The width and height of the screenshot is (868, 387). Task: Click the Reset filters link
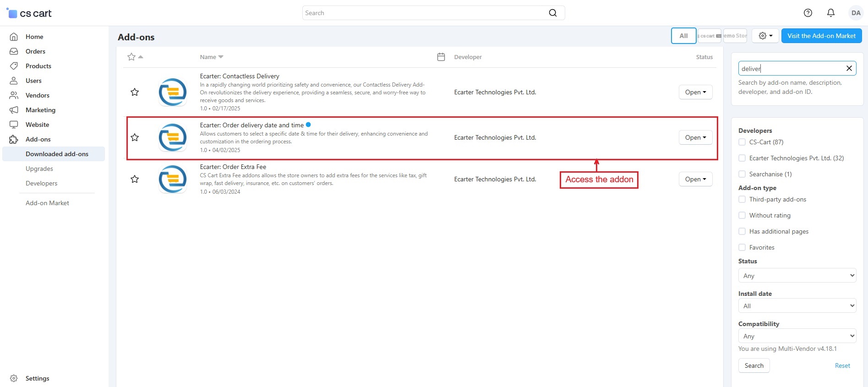842,365
